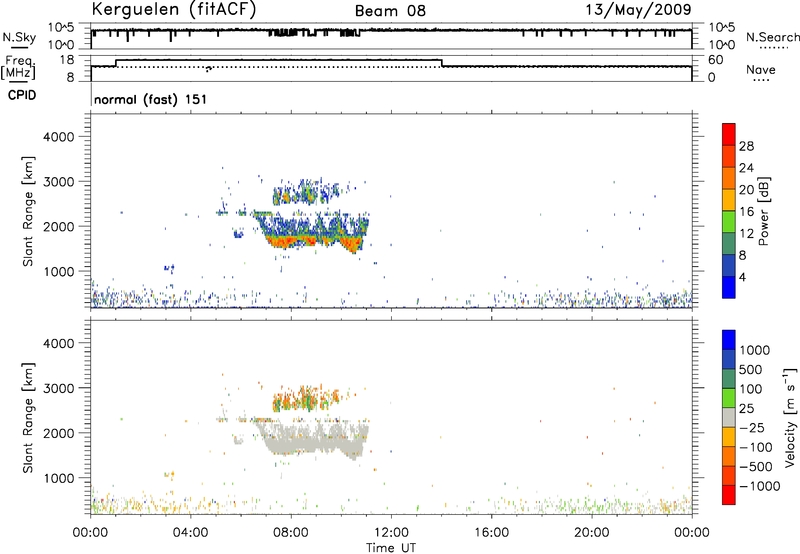Pick the yellow −25 to −100 Velocity segment
Viewport: 800px width, 554px height.
(729, 437)
